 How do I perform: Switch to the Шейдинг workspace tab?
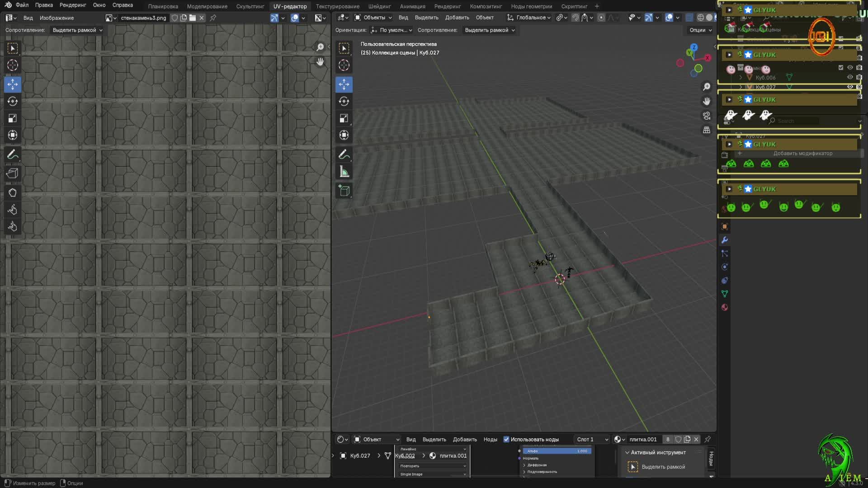pyautogui.click(x=379, y=6)
